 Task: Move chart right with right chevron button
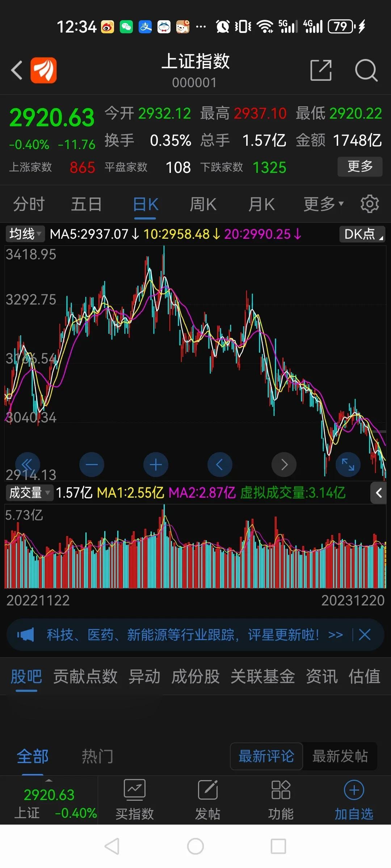(x=284, y=464)
